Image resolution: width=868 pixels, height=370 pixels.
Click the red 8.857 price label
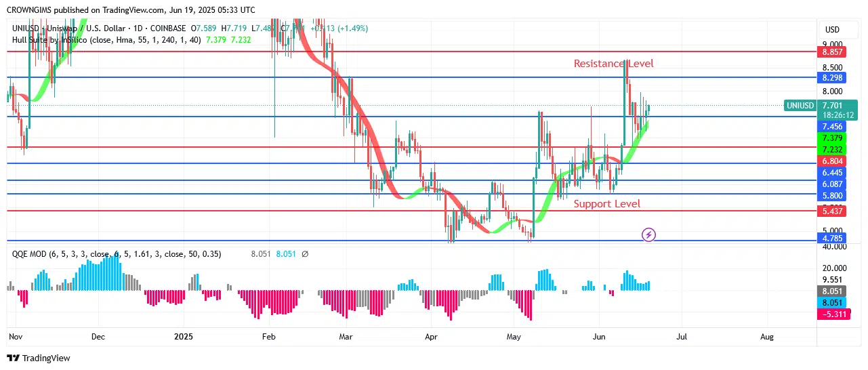832,52
